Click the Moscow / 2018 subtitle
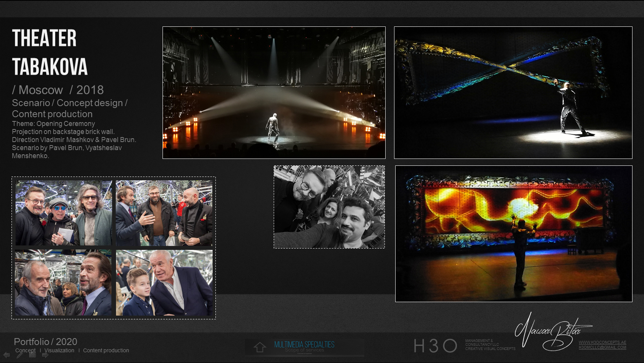644x363 pixels. 58,90
